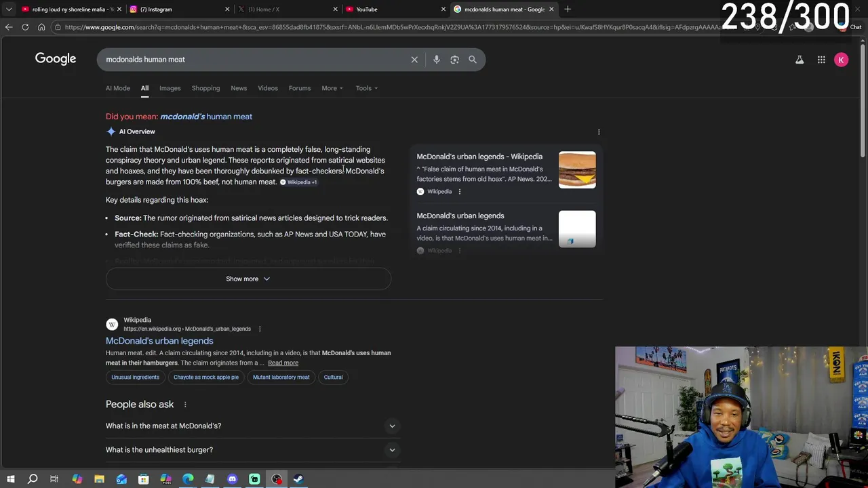Open the tab list dropdown in browser
Viewport: 868px width, 488px height.
(9, 9)
